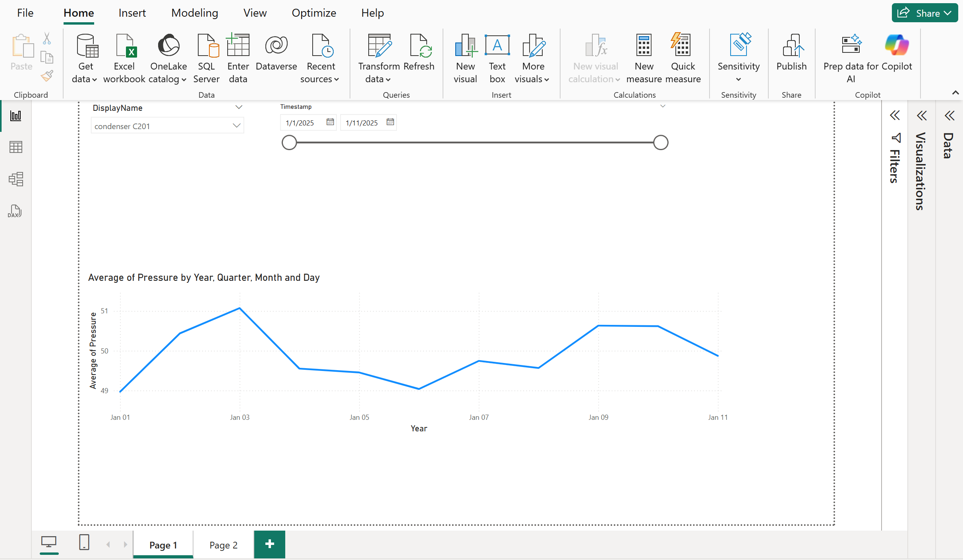Screen dimensions: 963x560
Task: Switch to Table view in left sidebar
Action: click(15, 147)
